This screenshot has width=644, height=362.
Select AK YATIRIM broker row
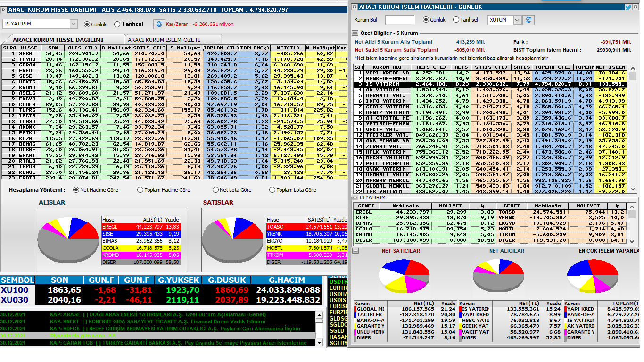(491, 90)
